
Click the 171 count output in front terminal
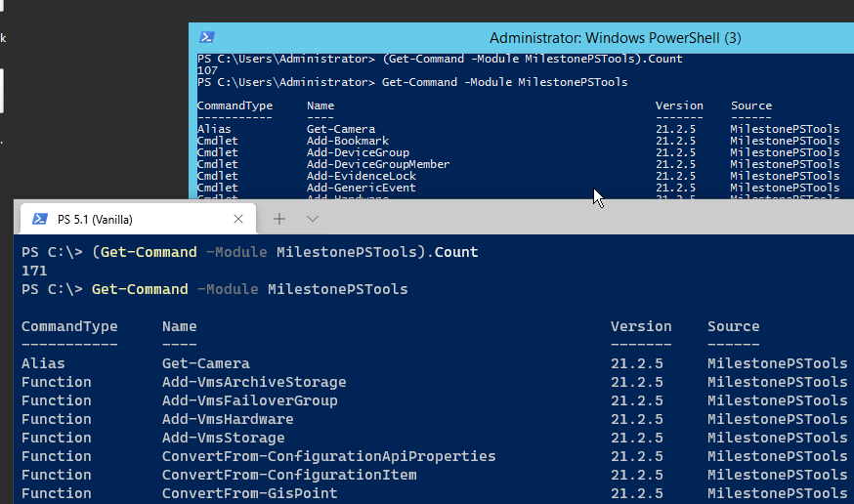pos(34,271)
